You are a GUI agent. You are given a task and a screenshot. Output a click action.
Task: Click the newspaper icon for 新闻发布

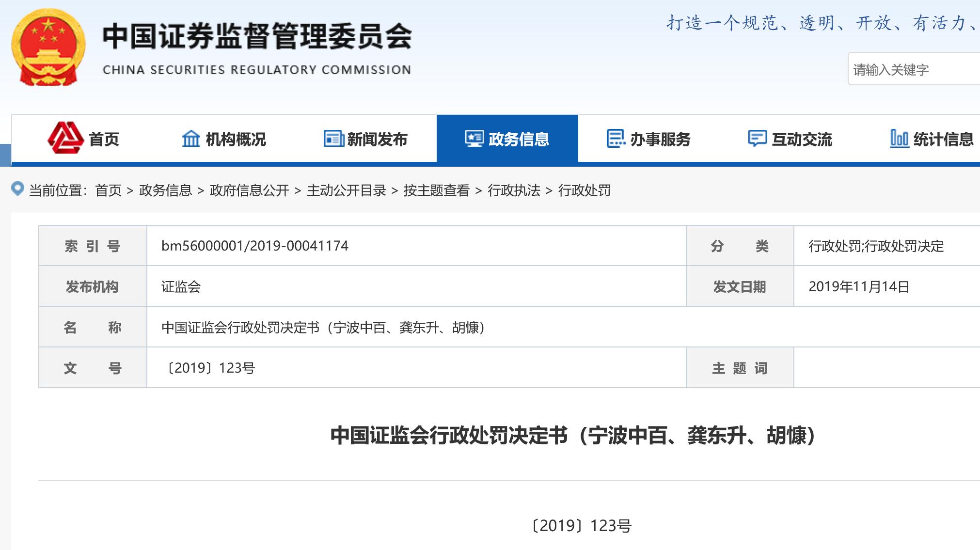(333, 139)
